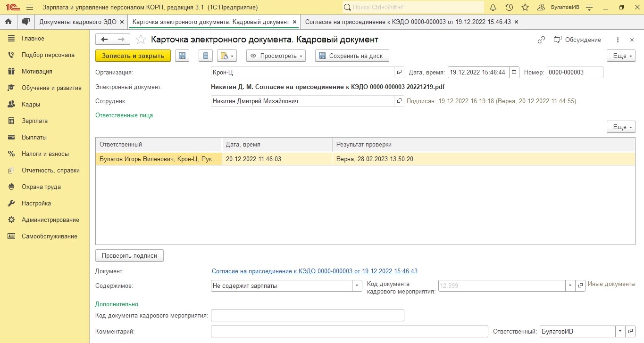Viewport: 644px width, 343px height.
Task: Click the Результат проверки column header
Action: click(x=484, y=145)
